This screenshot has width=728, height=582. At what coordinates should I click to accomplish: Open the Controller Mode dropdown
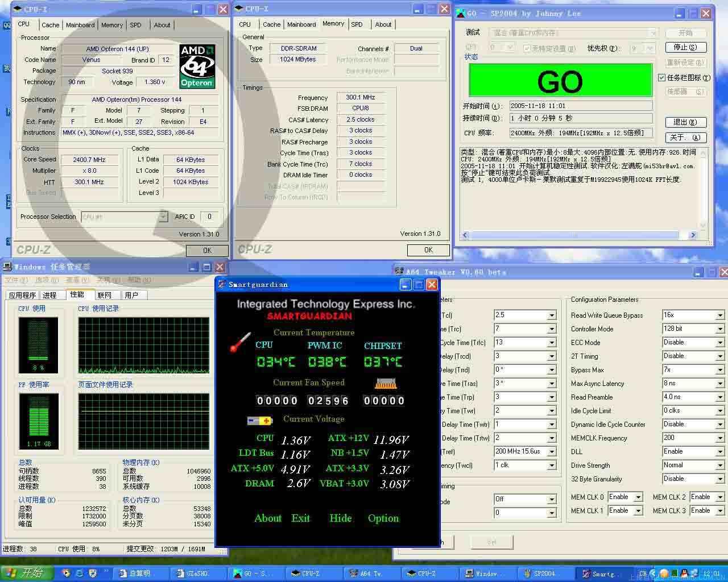pos(720,329)
